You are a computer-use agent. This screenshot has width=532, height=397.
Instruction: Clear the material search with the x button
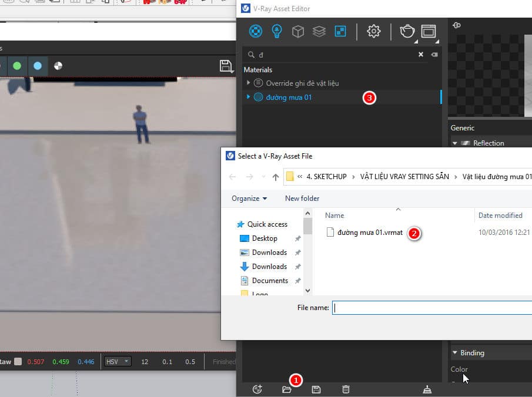pyautogui.click(x=421, y=54)
